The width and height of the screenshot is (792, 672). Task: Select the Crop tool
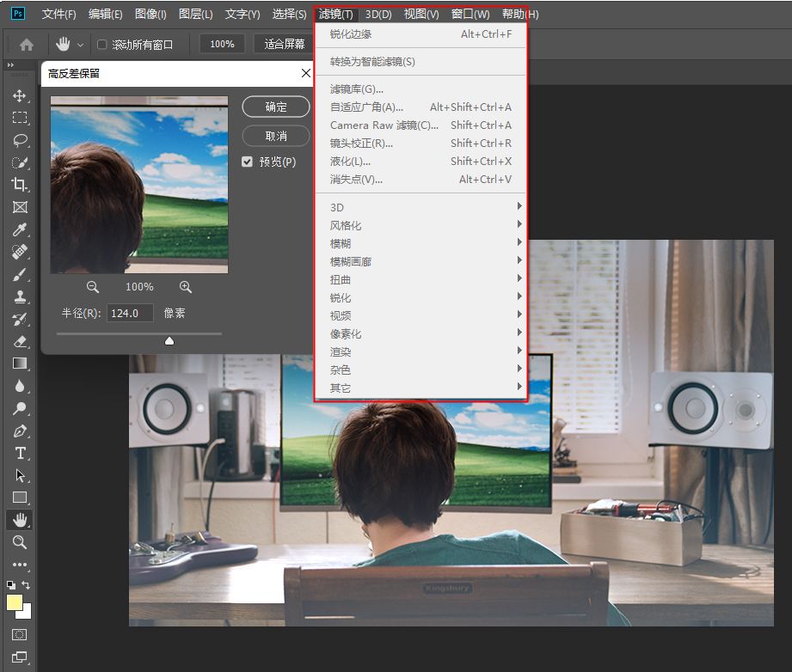coord(20,185)
